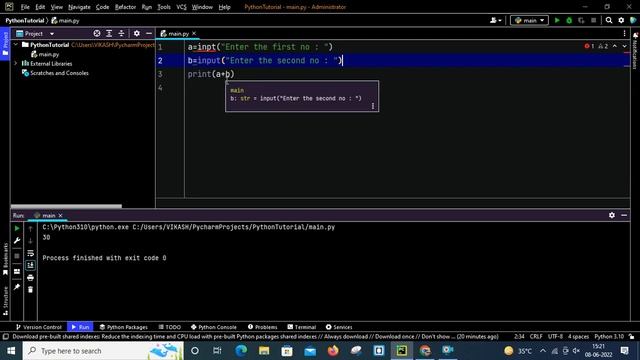
Task: Open TODO tool window
Action: click(169, 327)
